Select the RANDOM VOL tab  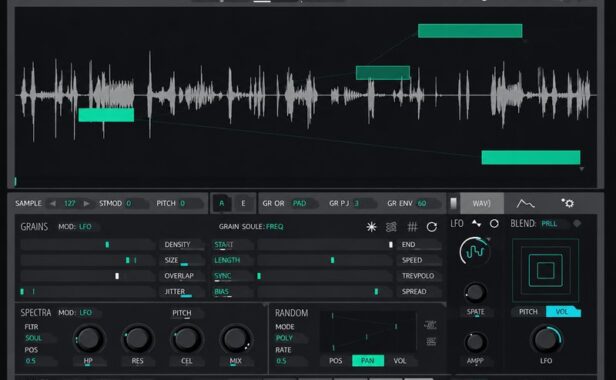click(x=400, y=361)
